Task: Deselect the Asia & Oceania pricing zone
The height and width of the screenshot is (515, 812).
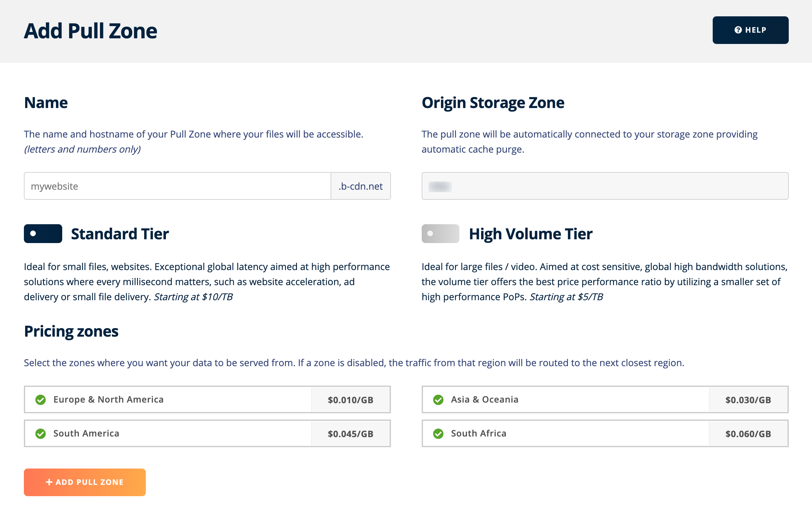Action: [x=485, y=399]
